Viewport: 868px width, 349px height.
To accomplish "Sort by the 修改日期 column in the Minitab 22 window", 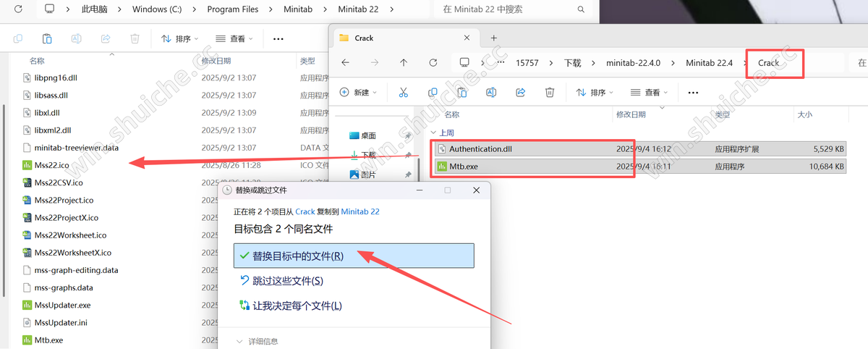I will coord(217,61).
